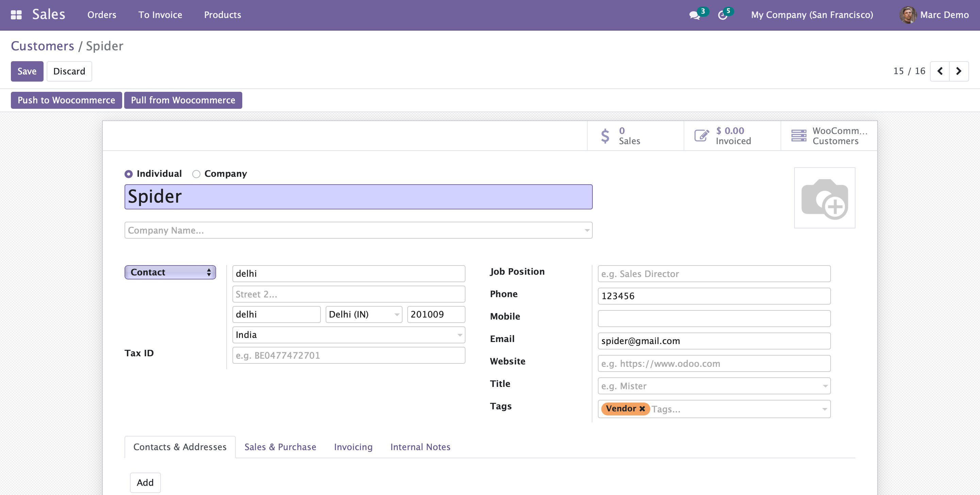Viewport: 980px width, 495px height.
Task: Click Push to Woocommerce button
Action: 66,100
